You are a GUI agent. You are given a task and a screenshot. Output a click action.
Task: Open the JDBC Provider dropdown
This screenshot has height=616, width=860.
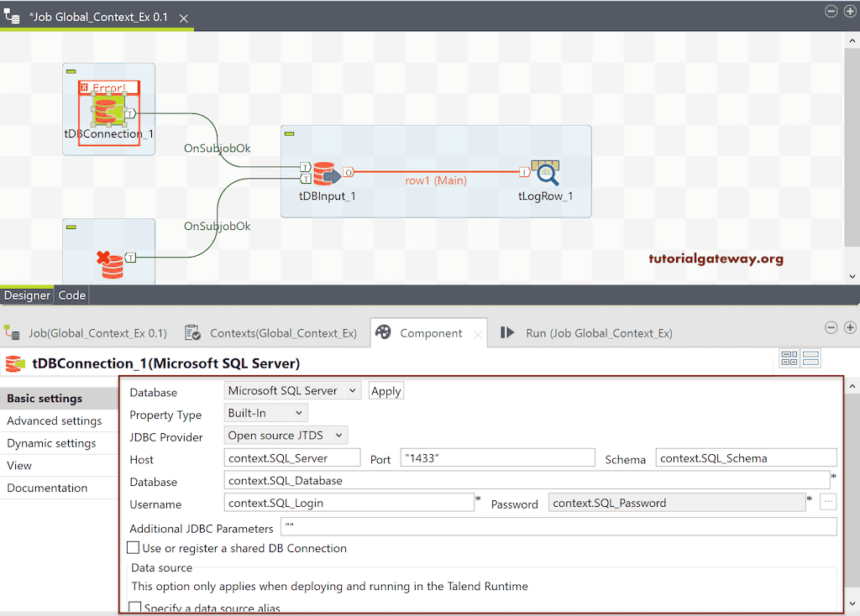(286, 435)
